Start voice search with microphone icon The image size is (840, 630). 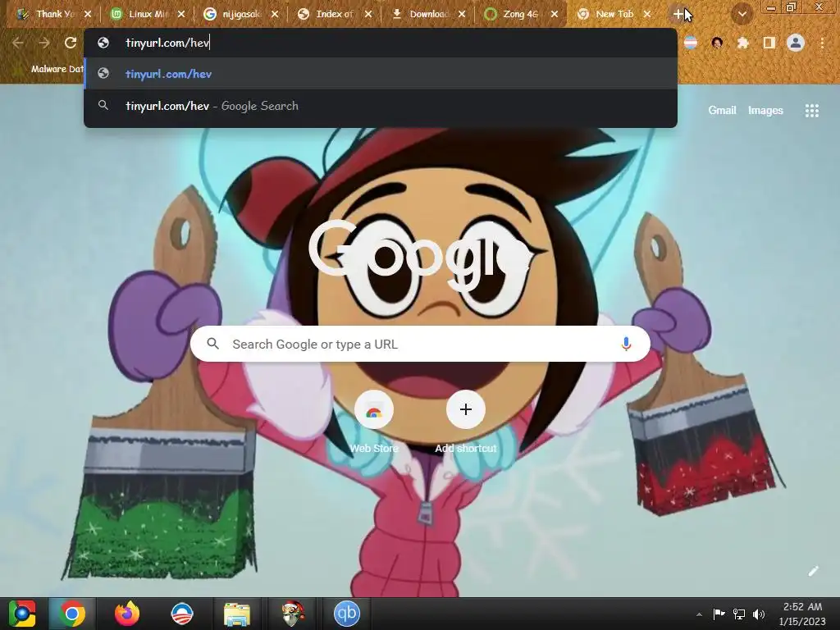626,344
